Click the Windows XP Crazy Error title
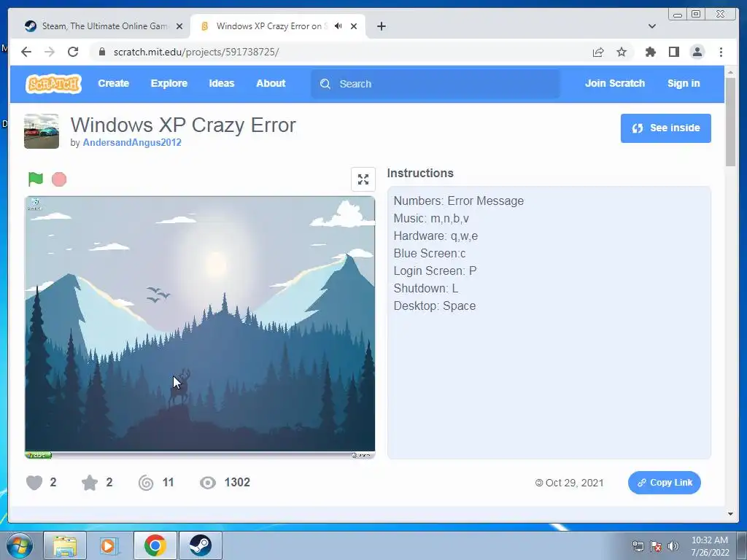 click(183, 125)
